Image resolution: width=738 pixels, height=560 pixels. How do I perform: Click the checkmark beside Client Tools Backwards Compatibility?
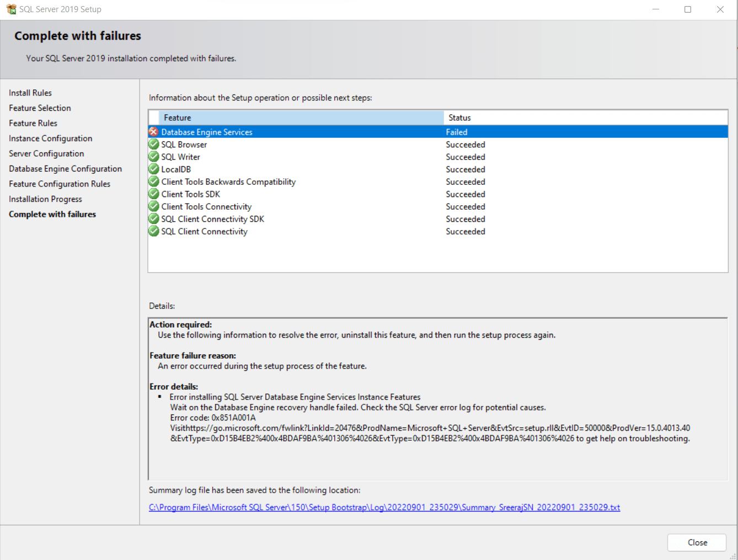153,181
